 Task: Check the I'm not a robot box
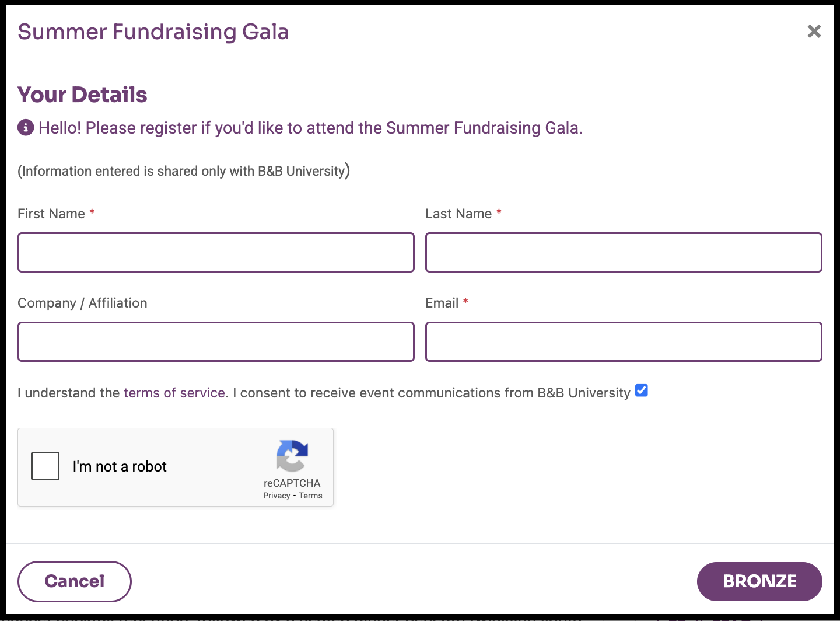pyautogui.click(x=45, y=466)
